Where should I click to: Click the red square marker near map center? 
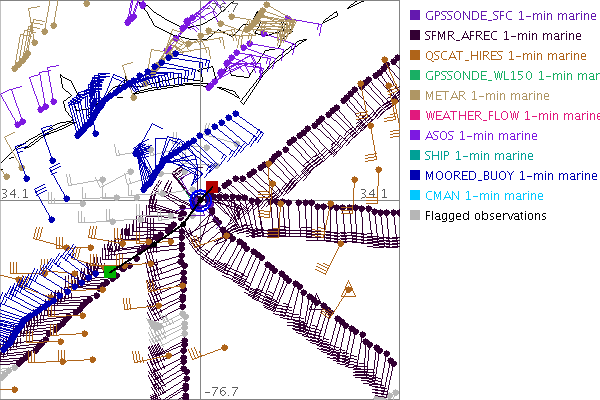pyautogui.click(x=211, y=187)
